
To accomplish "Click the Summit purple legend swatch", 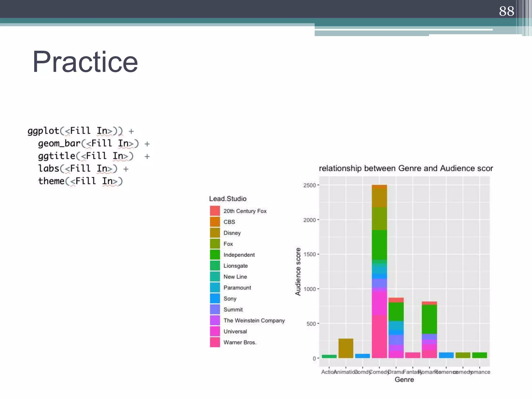I will coord(215,309).
